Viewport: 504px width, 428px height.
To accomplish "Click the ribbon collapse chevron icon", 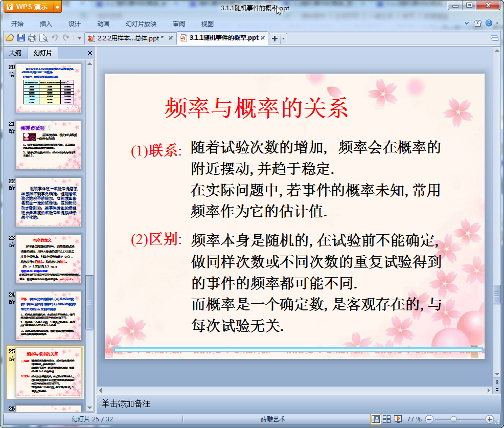I will [467, 23].
